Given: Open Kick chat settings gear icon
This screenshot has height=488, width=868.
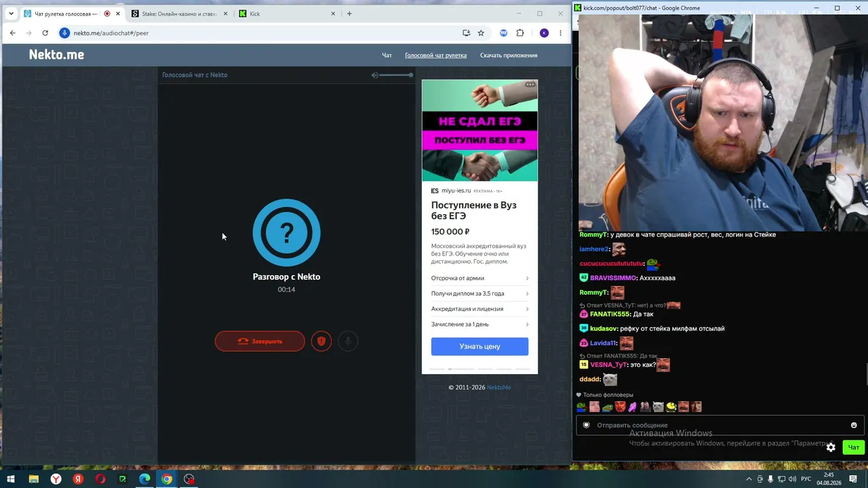Looking at the screenshot, I should click(831, 447).
